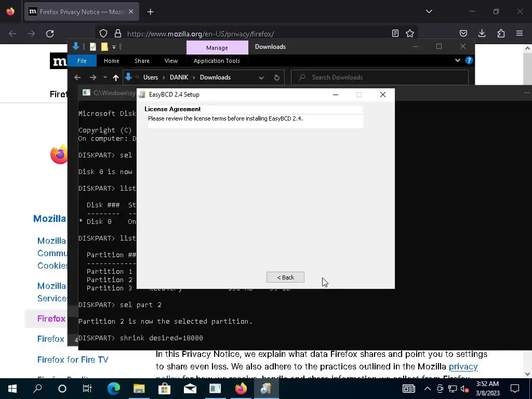The width and height of the screenshot is (532, 399).
Task: Go up one folder in Explorer
Action: click(116, 78)
